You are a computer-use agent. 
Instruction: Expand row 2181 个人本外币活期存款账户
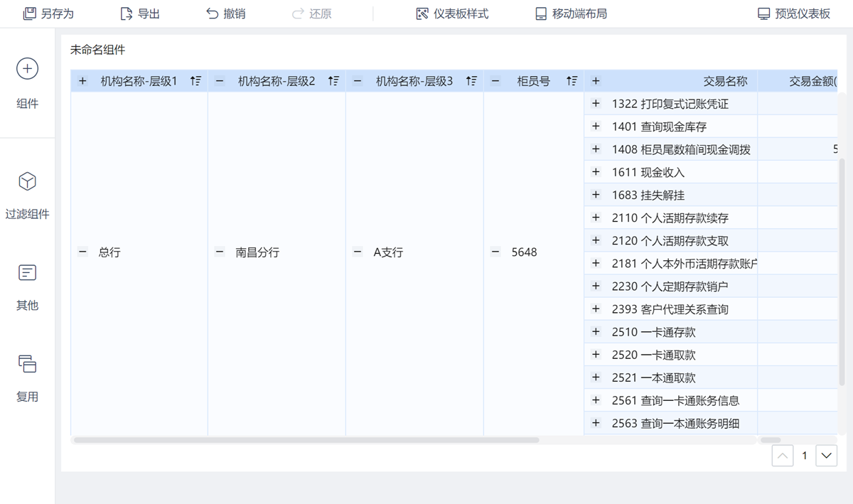click(x=596, y=263)
